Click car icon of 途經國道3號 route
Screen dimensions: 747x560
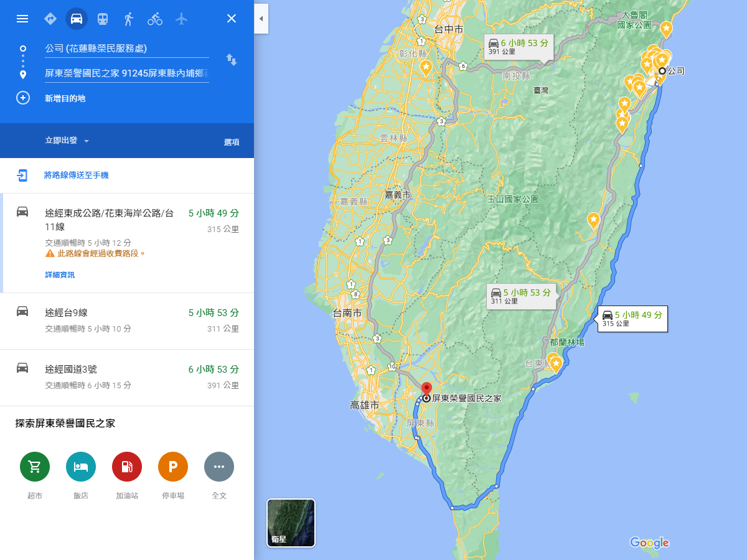point(22,368)
